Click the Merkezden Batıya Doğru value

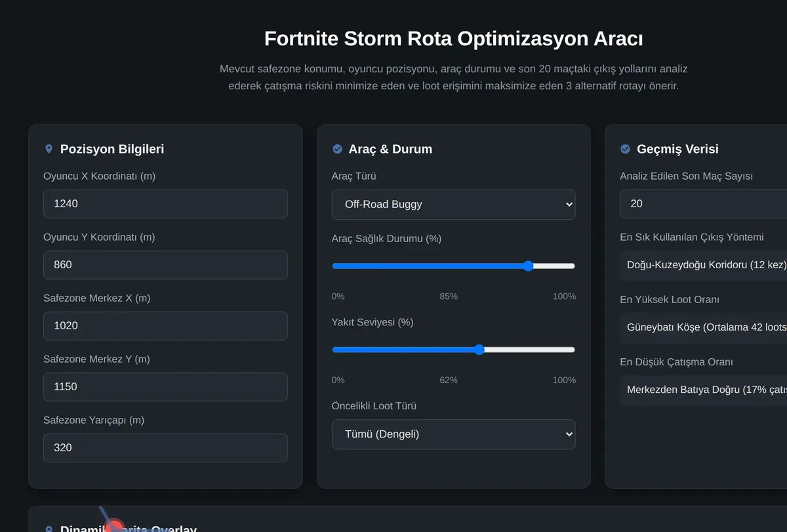coord(703,390)
